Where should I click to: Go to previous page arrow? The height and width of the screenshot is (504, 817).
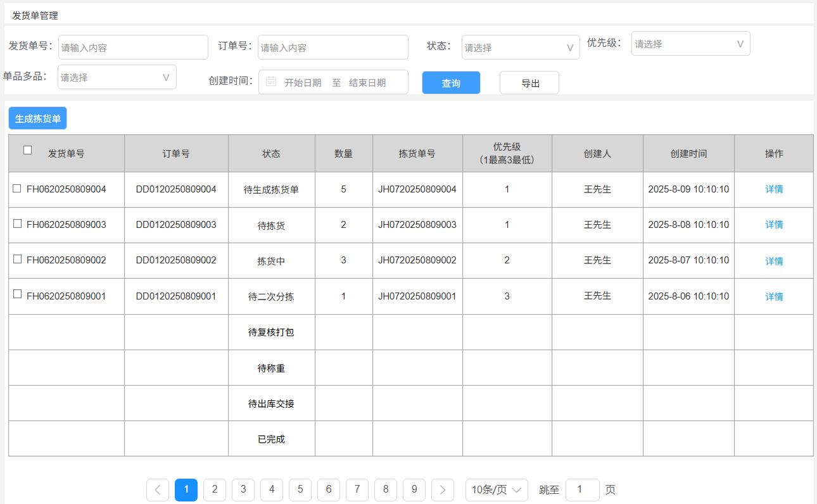pyautogui.click(x=158, y=489)
